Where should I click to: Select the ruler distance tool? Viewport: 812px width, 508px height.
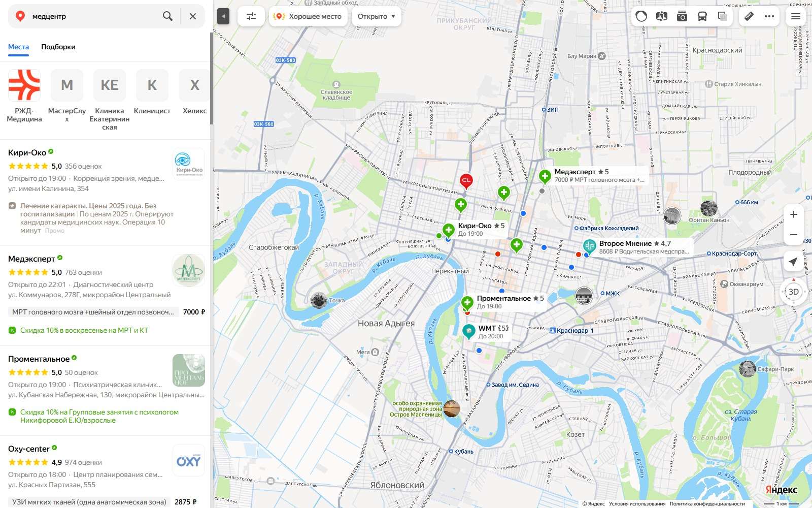(749, 16)
